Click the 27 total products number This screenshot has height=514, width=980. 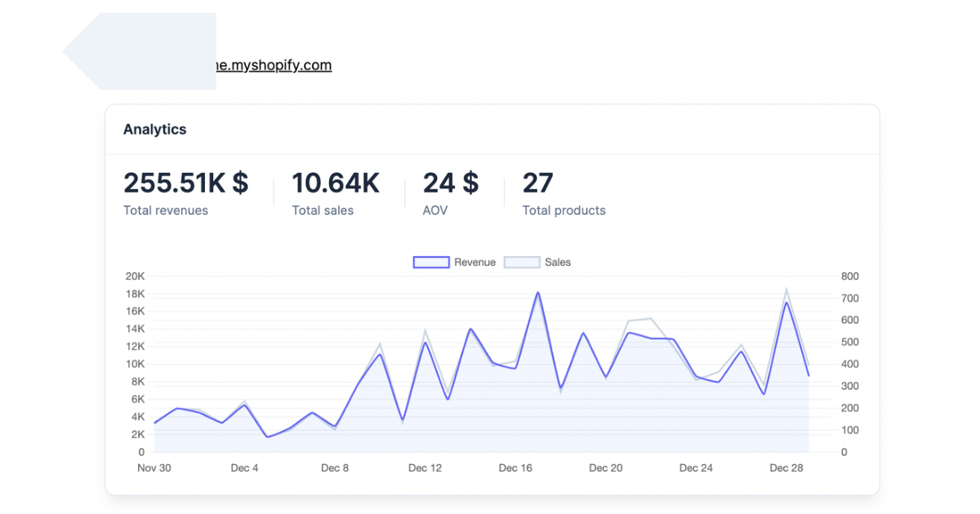[538, 183]
